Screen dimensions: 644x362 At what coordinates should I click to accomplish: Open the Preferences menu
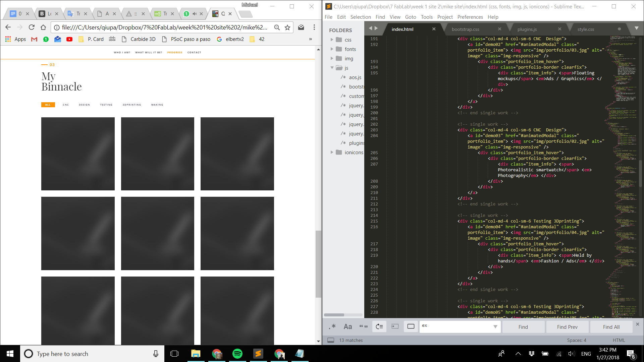(470, 17)
